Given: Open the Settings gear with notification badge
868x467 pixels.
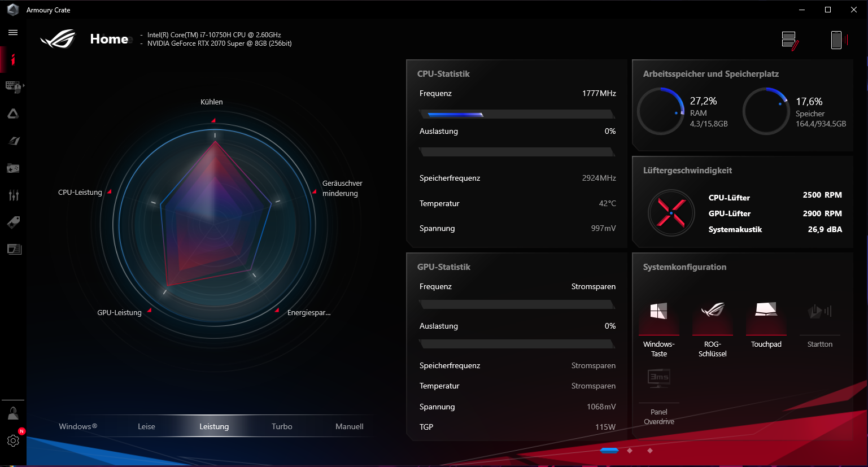Looking at the screenshot, I should pos(13,440).
